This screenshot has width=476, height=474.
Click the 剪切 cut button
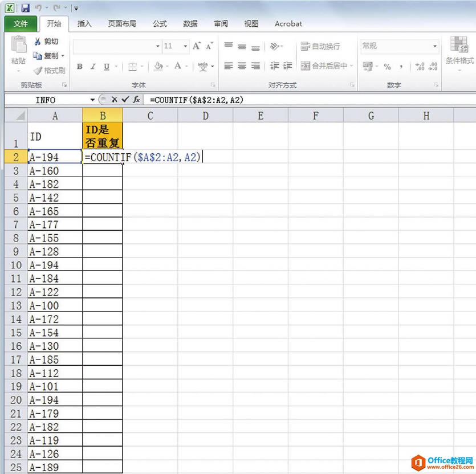46,42
